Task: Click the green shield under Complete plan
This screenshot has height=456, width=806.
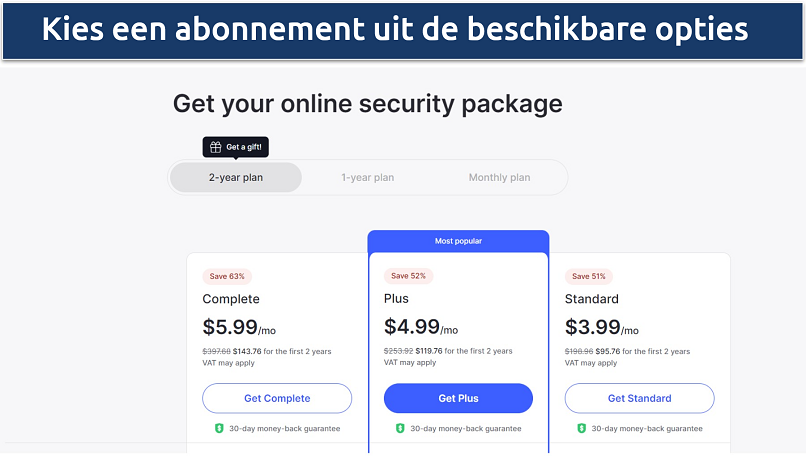Action: 219,428
